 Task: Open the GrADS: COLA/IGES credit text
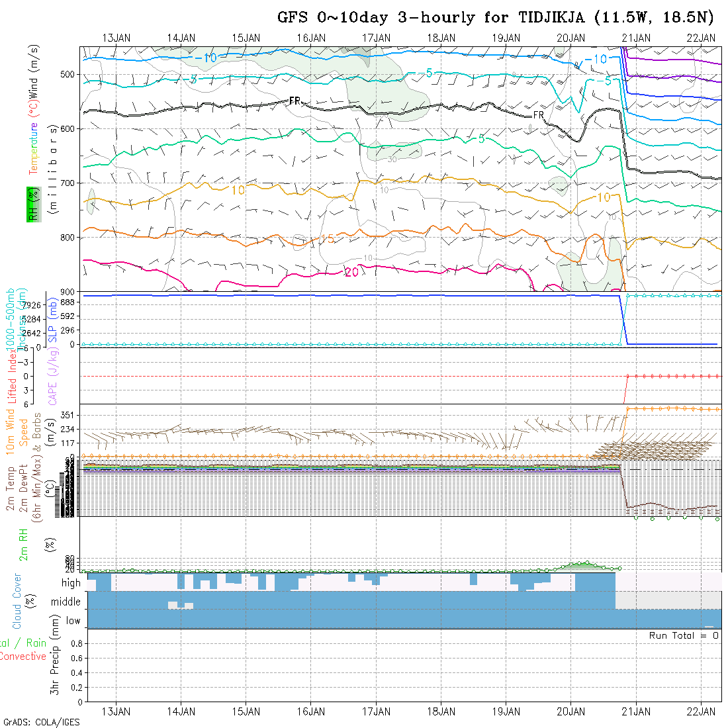tap(41, 722)
